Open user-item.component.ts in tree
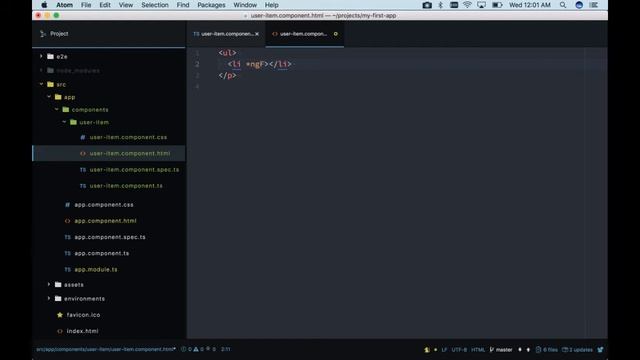Image resolution: width=640 pixels, height=360 pixels. (126, 186)
